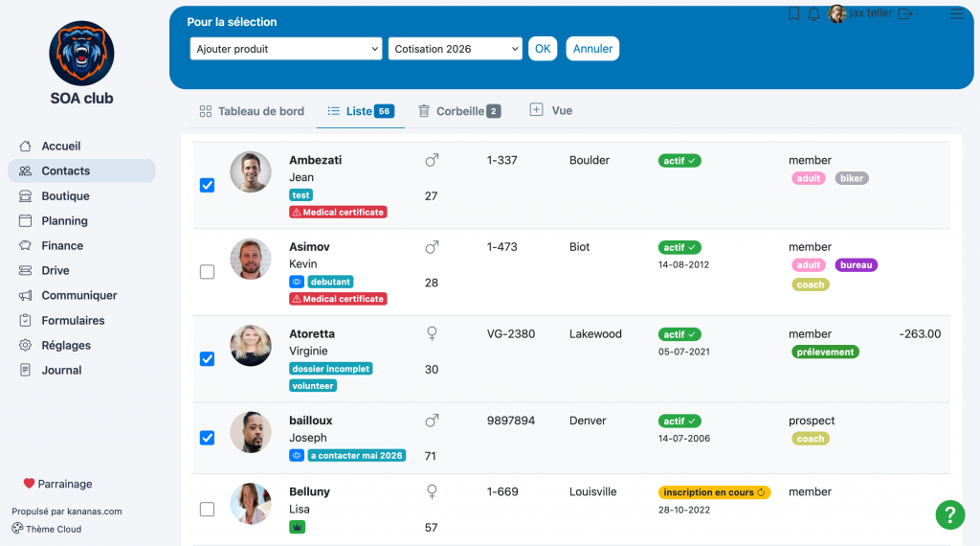Select the Contacts people icon
The image size is (980, 546).
click(x=25, y=171)
